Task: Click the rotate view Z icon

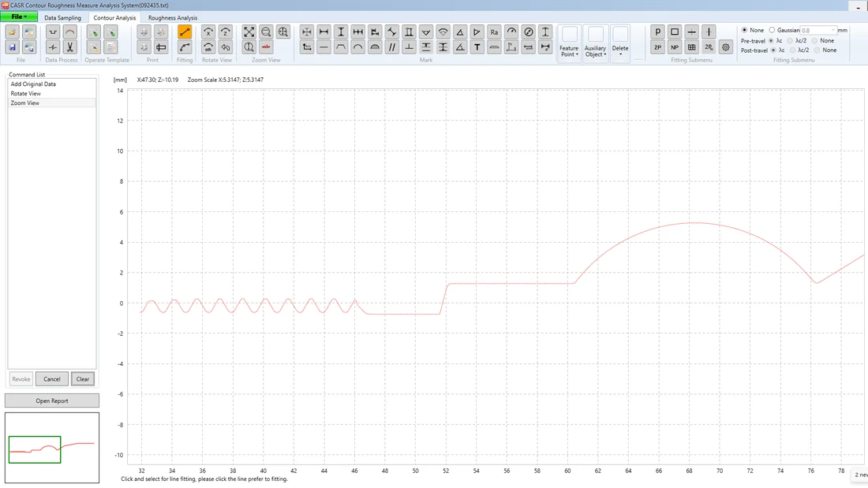Action: [226, 32]
